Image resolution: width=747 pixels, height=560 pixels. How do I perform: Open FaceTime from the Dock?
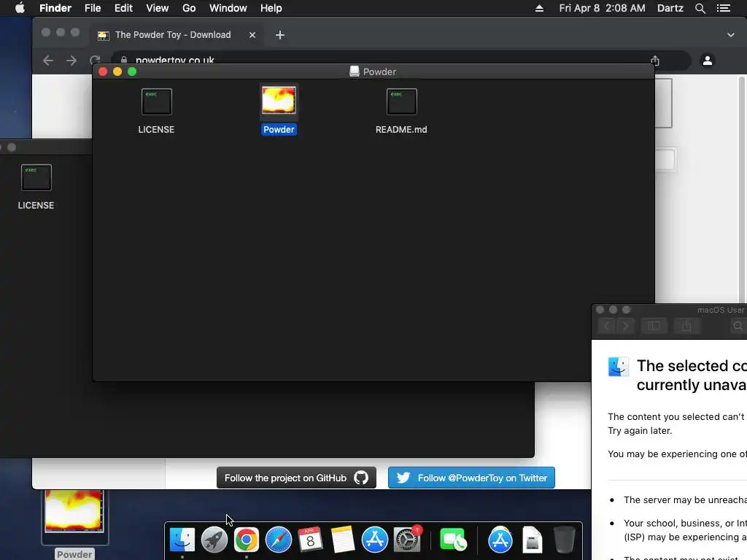tap(452, 540)
